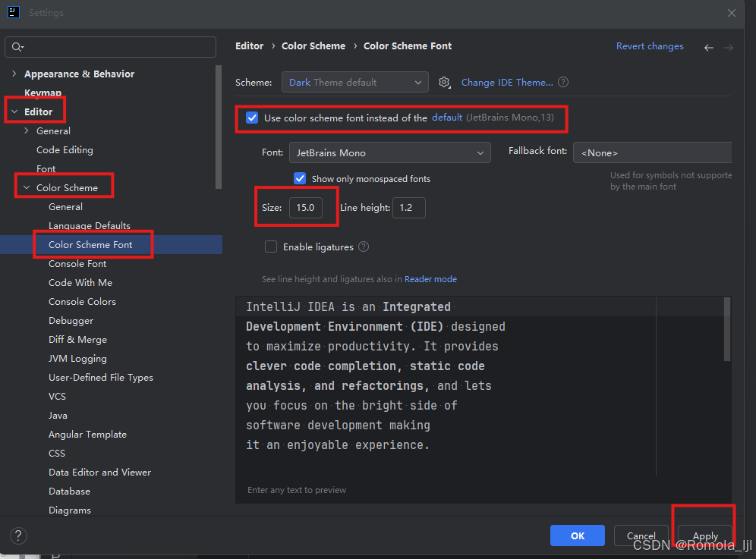Expand Appearance & Behavior section

14,74
